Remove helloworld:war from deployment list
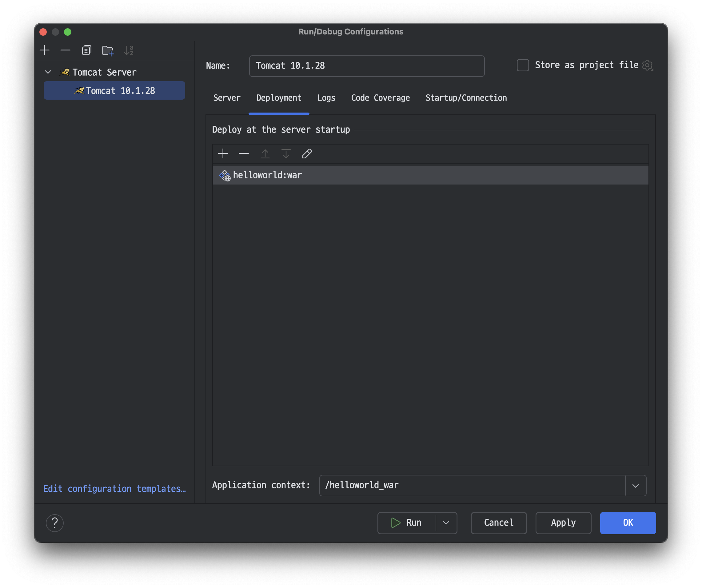Screen dimensions: 702x588 (244, 154)
